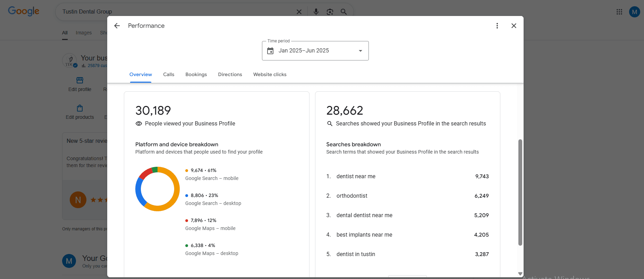The image size is (644, 279).
Task: Click the eye icon beside profile views
Action: tap(139, 123)
